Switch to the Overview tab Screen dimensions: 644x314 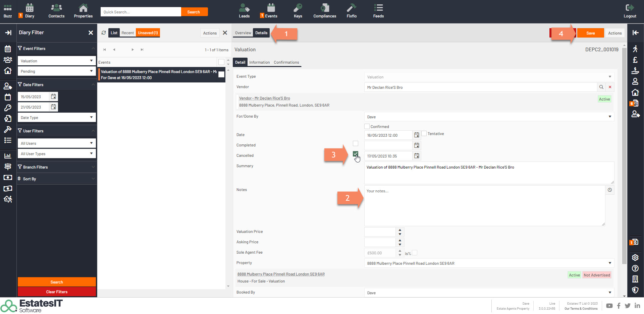(243, 33)
